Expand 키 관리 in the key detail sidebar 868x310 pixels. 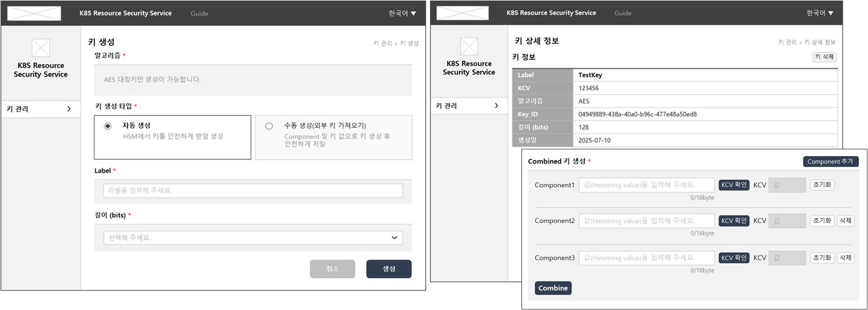[x=469, y=106]
